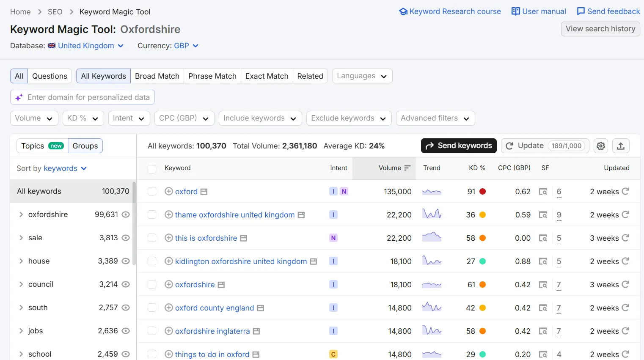The height and width of the screenshot is (360, 644).
Task: Click the domain input field for personalized data
Action: [x=83, y=97]
